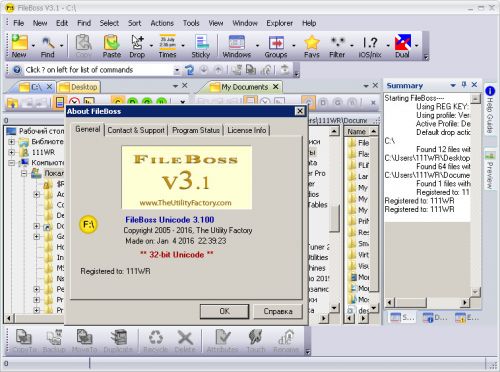500x372 pixels.
Task: Click the tree pane horizontal scroll left arrow
Action: pyautogui.click(x=9, y=318)
